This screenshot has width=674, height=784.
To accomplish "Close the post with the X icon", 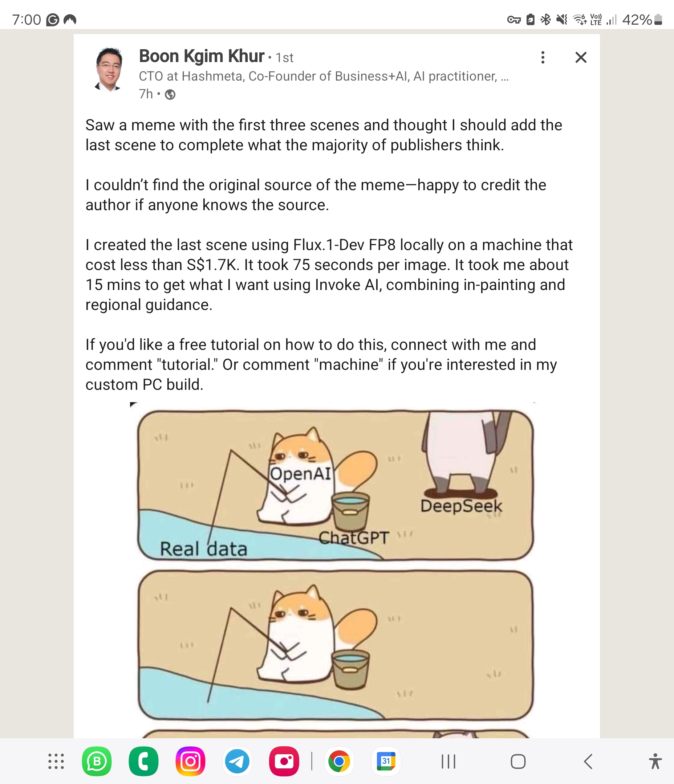I will pyautogui.click(x=581, y=57).
